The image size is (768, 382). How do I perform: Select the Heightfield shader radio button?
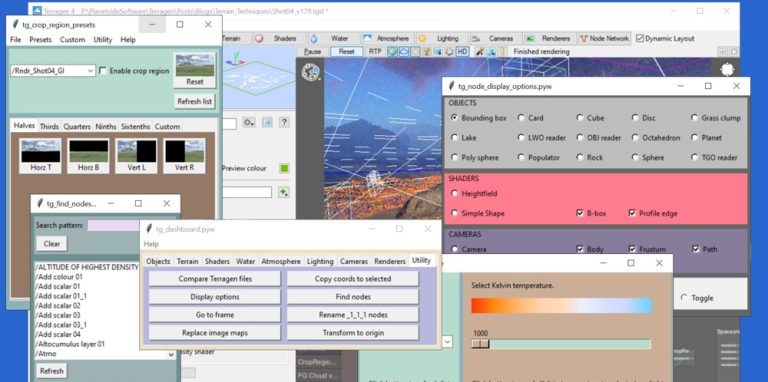(x=455, y=194)
